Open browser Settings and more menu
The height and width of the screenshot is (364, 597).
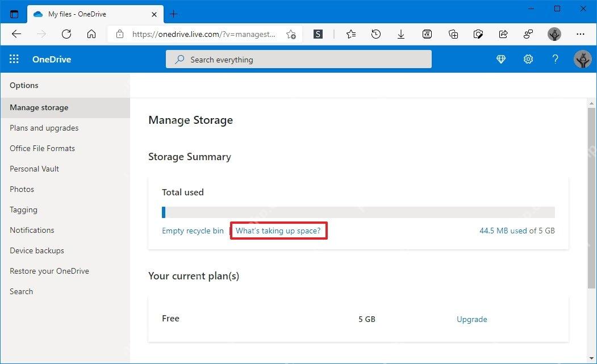coord(581,34)
